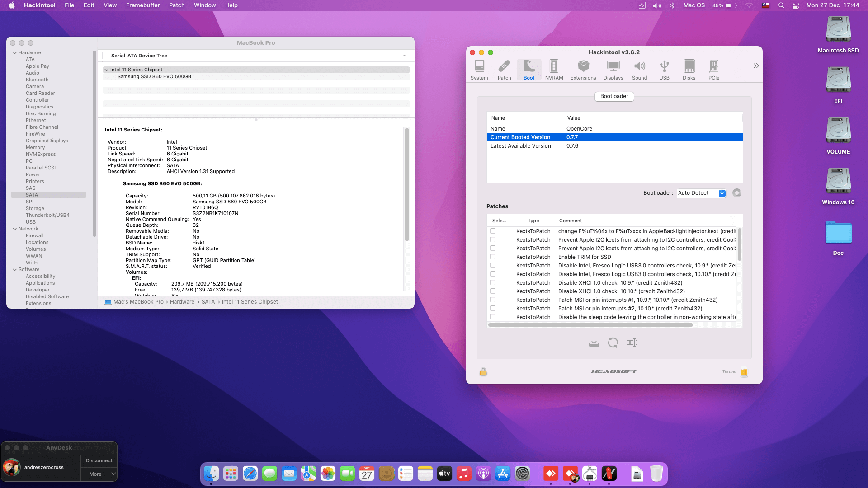Screen dimensions: 868x488
Task: Tick checkbox for Disable the sleep code patch
Action: click(x=493, y=317)
